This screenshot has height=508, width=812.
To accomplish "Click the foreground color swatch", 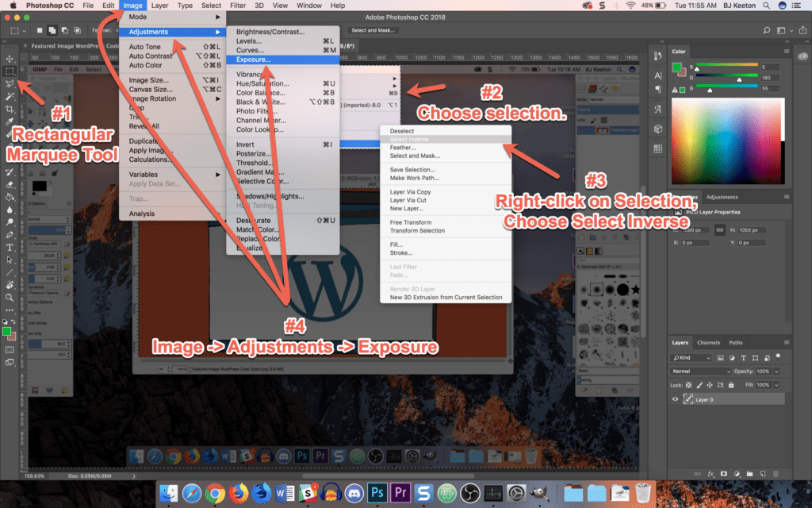I will [6, 331].
